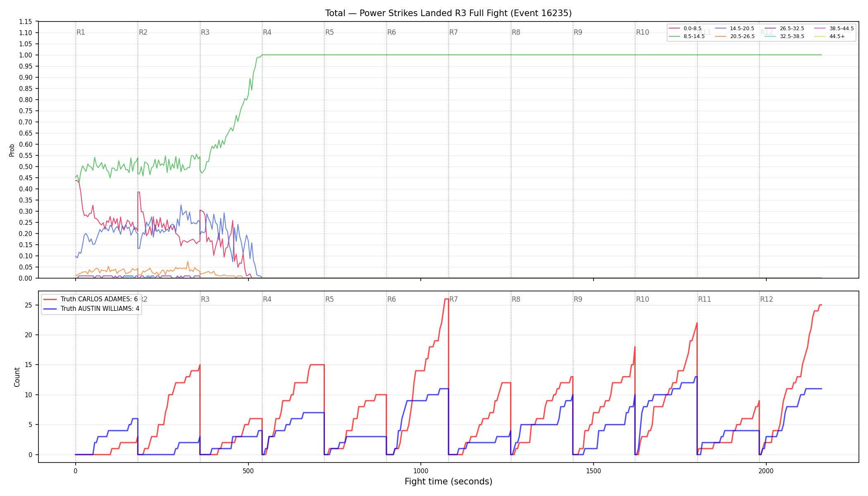Click the R6 round label in the probability chart

pyautogui.click(x=391, y=32)
